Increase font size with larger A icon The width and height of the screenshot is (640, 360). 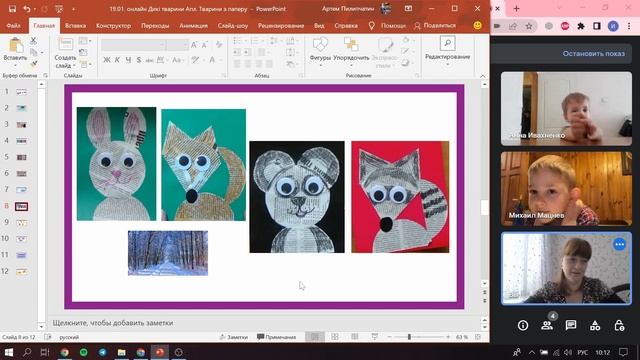(x=194, y=44)
